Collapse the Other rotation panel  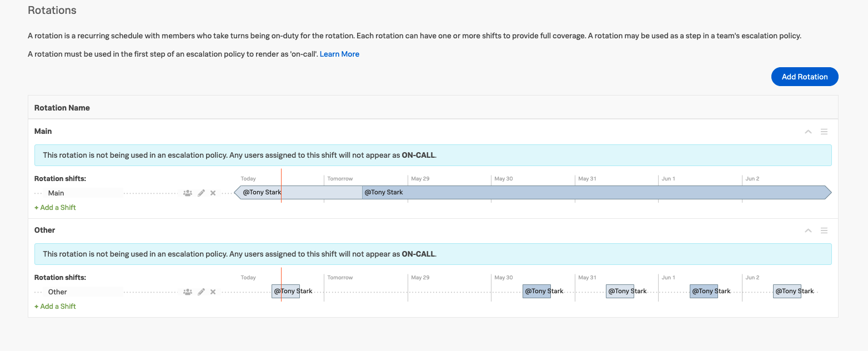click(x=808, y=230)
